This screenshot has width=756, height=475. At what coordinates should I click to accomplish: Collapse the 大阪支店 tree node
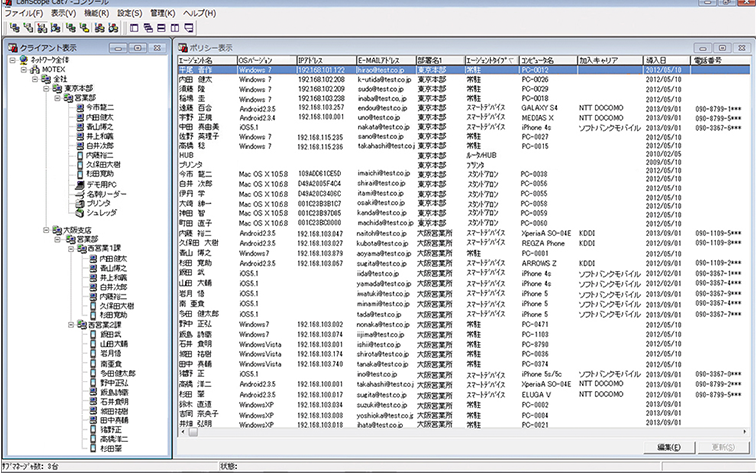tap(45, 229)
